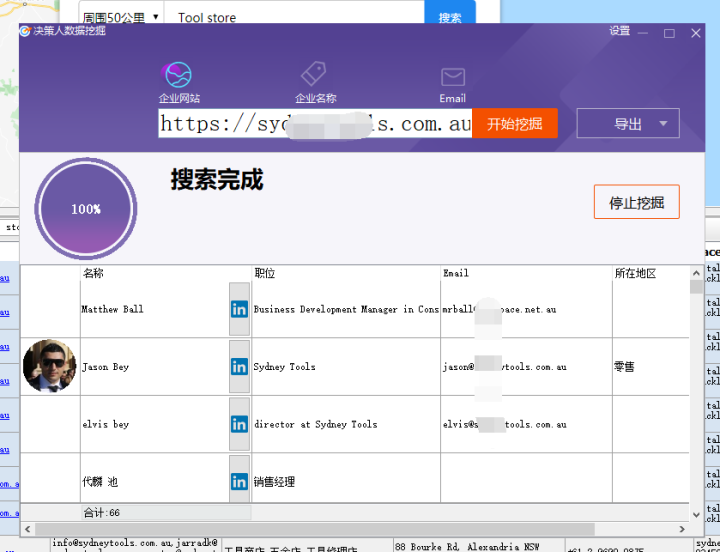Viewport: 720px width, 552px height.
Task: Click 销售经理 position cell
Action: click(x=346, y=478)
